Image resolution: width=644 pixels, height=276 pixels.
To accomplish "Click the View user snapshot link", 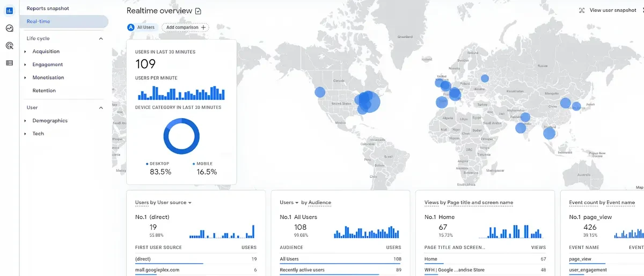I will click(613, 10).
